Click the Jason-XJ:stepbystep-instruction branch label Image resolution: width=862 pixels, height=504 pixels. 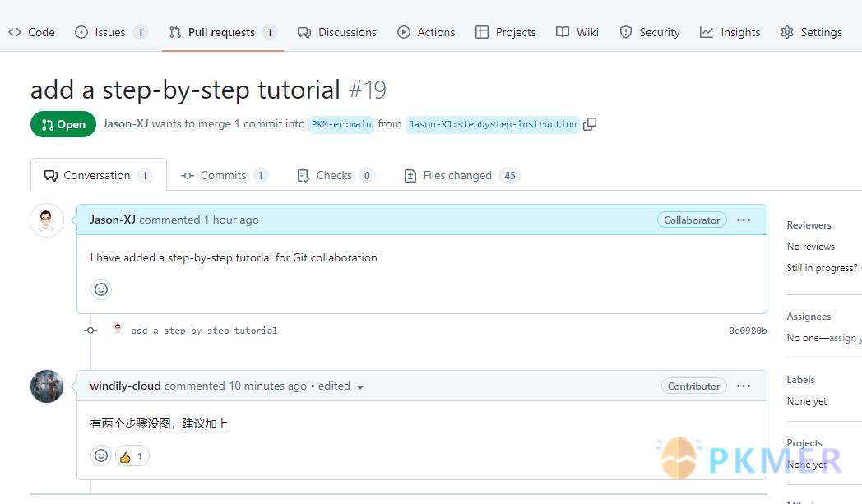point(493,124)
